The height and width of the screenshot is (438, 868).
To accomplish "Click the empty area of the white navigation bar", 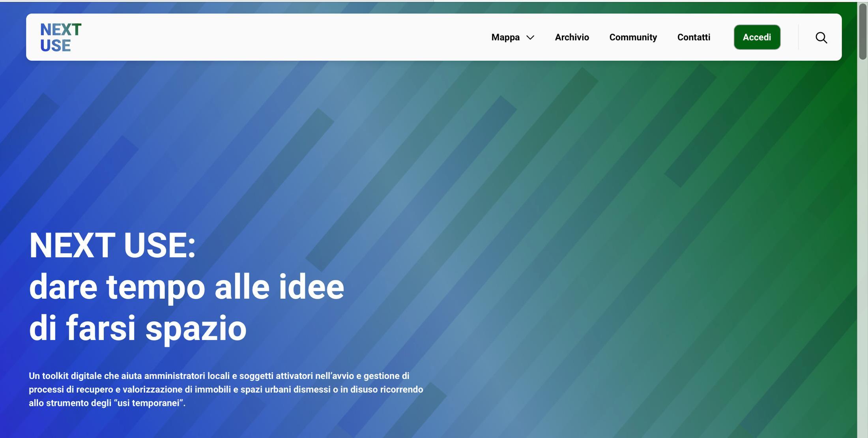I will tap(276, 37).
